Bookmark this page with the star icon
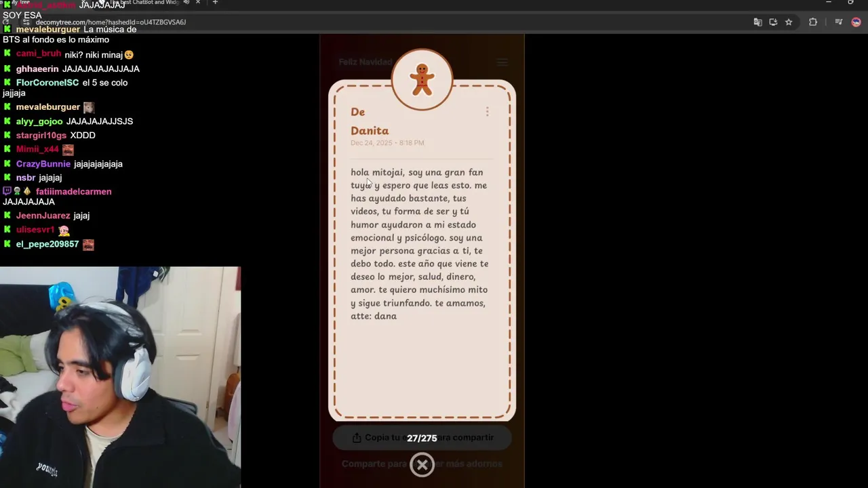Image resolution: width=868 pixels, height=488 pixels. (789, 22)
